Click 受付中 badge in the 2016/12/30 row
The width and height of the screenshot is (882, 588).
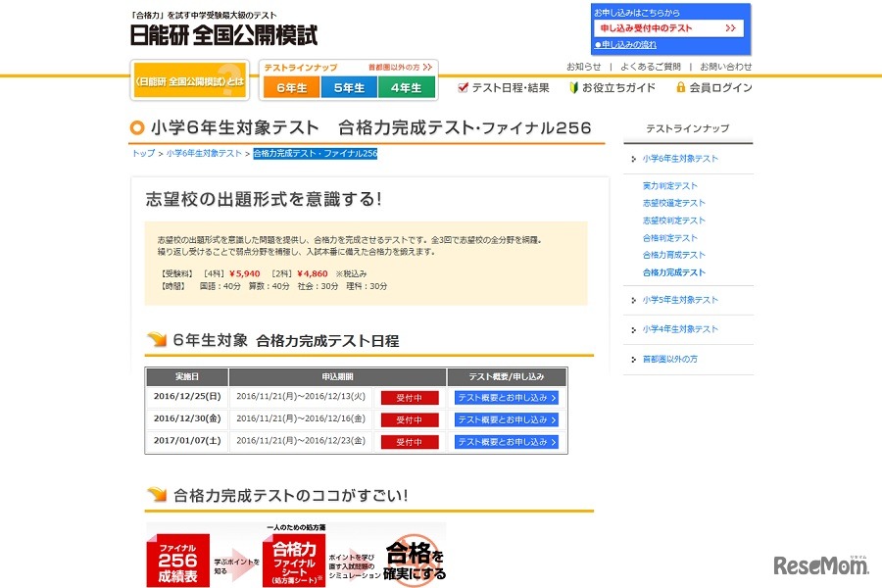tap(410, 419)
